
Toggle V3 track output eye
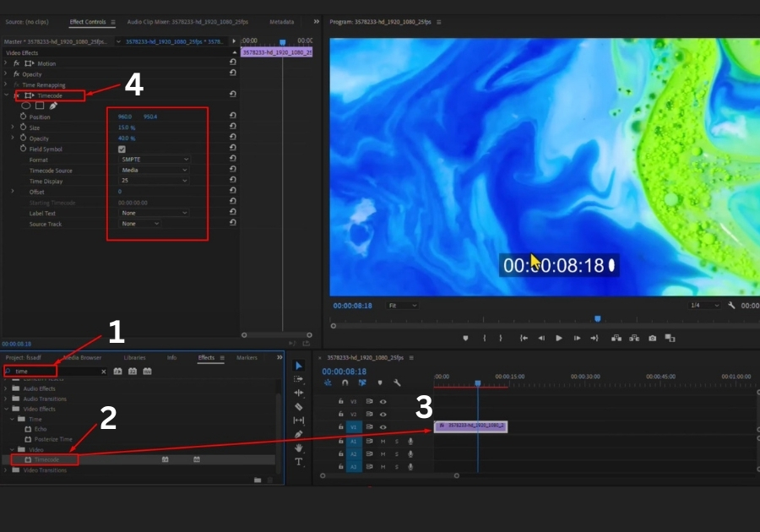[x=383, y=401]
